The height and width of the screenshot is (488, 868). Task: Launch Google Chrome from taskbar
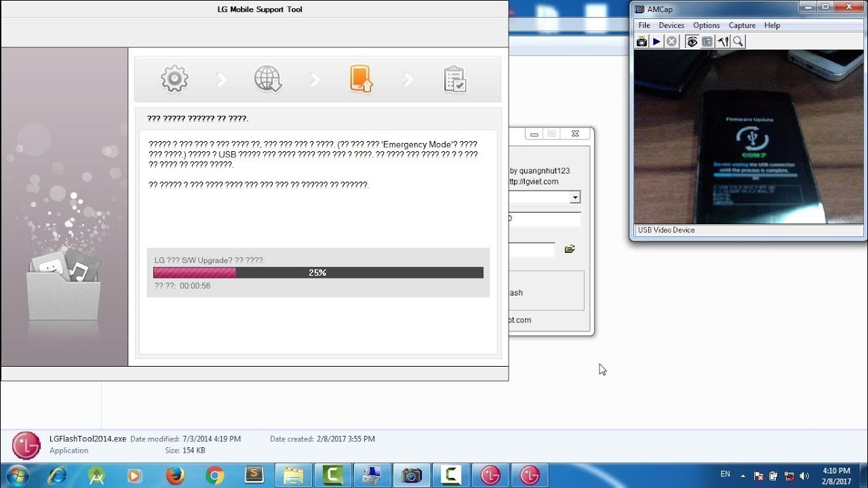pyautogui.click(x=215, y=476)
